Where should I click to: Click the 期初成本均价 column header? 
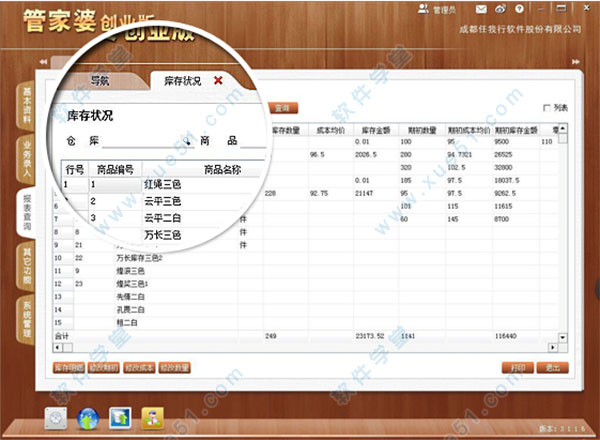pyautogui.click(x=469, y=130)
